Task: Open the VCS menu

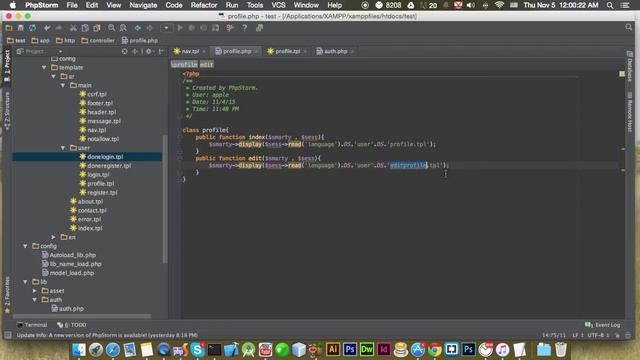Action: coord(278,5)
